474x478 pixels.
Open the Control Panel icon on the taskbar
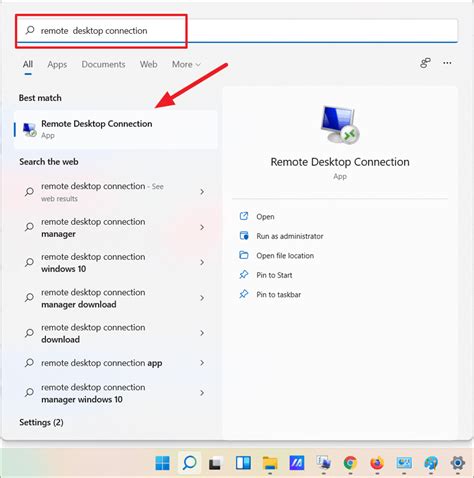(404, 463)
